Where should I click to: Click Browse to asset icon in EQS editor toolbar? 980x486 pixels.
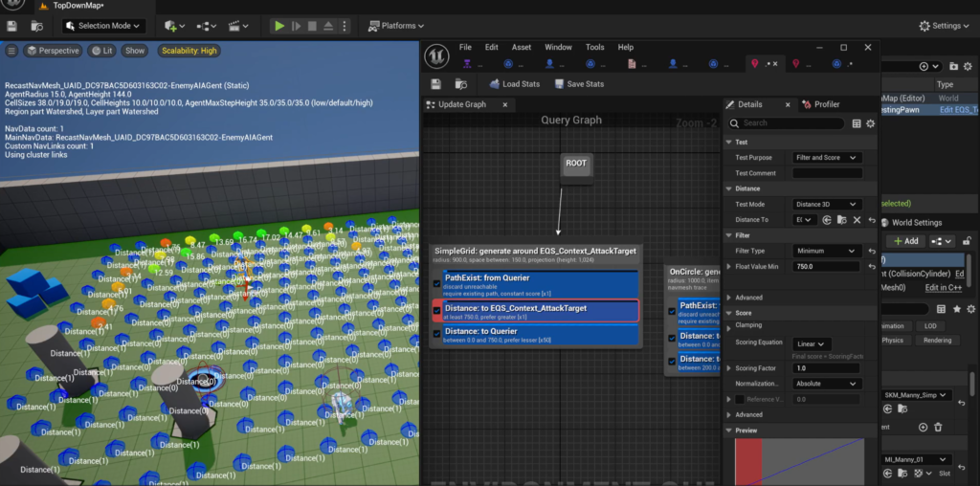[461, 84]
